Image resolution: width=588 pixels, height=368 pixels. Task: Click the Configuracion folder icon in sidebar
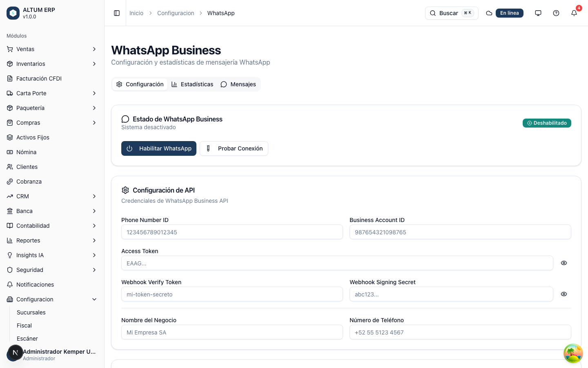tap(10, 299)
